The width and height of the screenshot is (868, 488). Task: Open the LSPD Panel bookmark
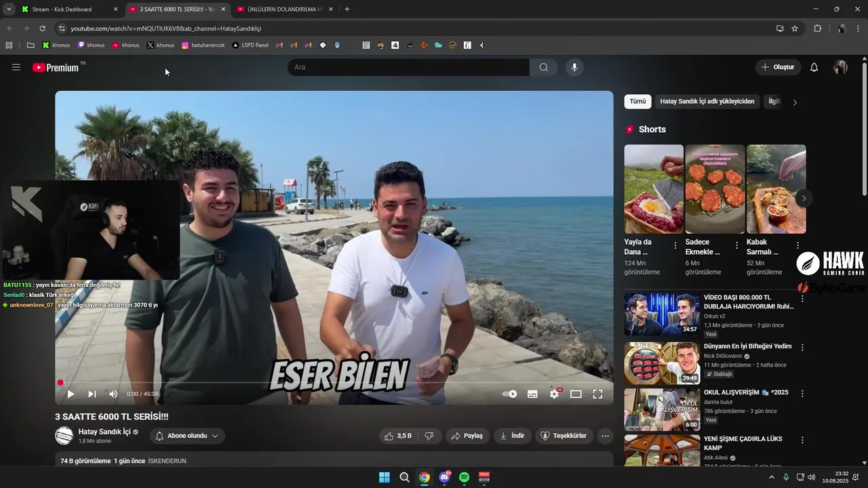[x=250, y=45]
